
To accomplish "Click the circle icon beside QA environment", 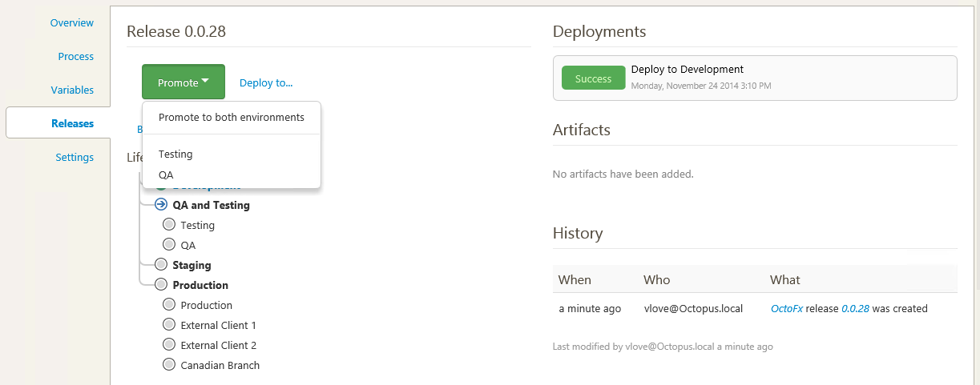I will pyautogui.click(x=169, y=245).
